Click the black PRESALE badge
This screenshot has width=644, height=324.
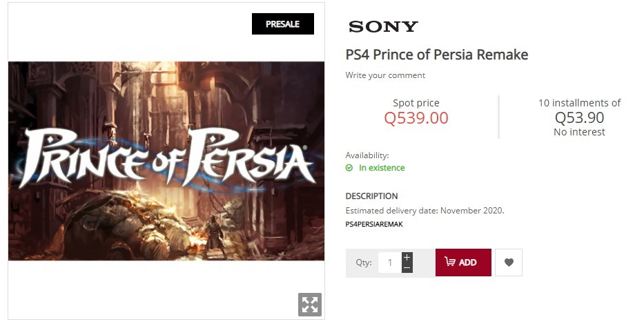(282, 24)
